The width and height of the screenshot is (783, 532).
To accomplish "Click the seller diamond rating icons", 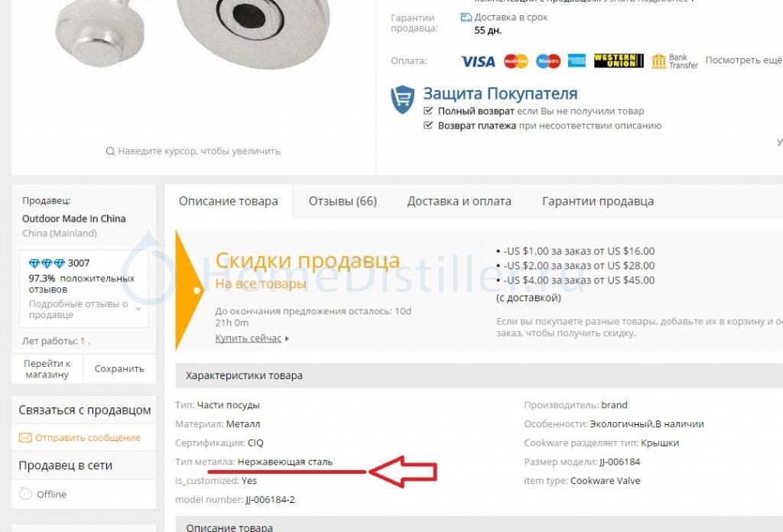I will [47, 263].
